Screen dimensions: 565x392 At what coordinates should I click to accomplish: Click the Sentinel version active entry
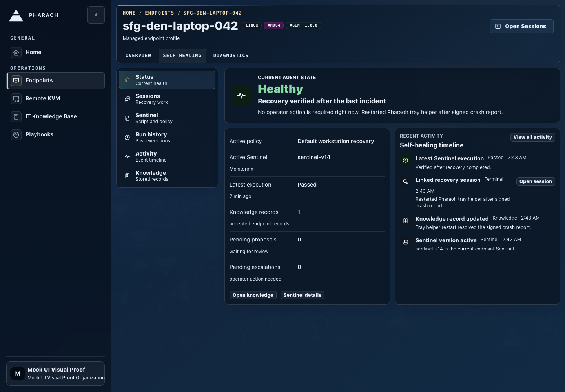point(478,244)
